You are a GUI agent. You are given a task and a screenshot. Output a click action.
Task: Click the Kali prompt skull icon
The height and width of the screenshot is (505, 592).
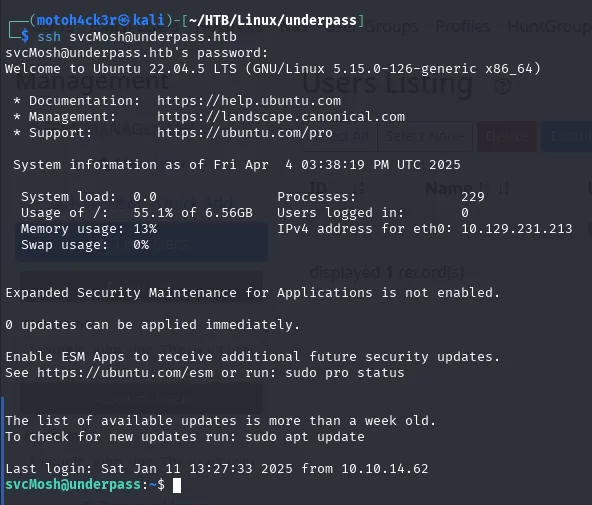[x=123, y=20]
